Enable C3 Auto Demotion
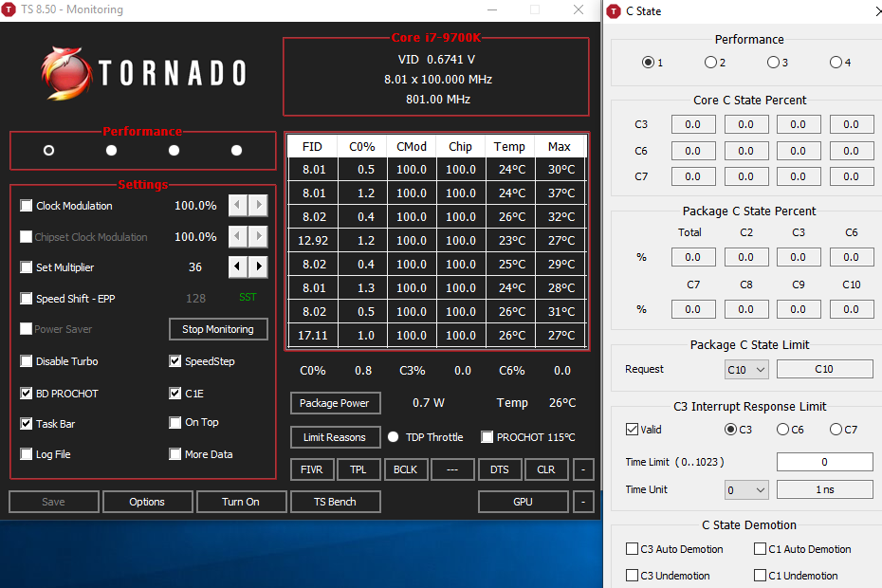Screen dimensions: 882x588 coord(633,548)
